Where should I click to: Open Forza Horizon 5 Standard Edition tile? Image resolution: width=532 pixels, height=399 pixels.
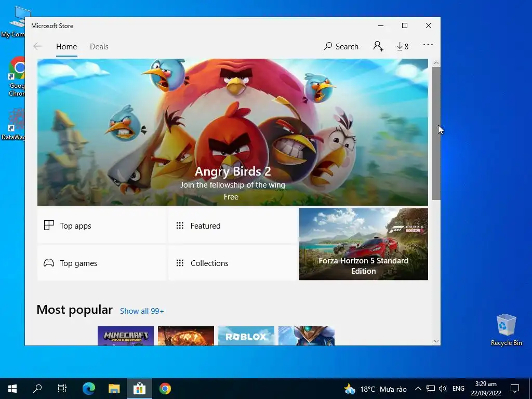363,244
